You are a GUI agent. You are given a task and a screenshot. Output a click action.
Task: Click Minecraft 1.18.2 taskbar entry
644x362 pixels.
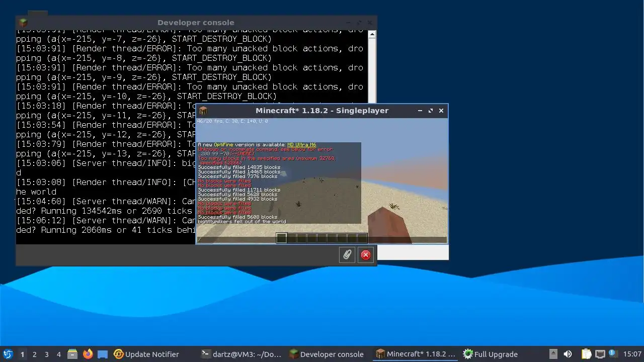[416, 354]
